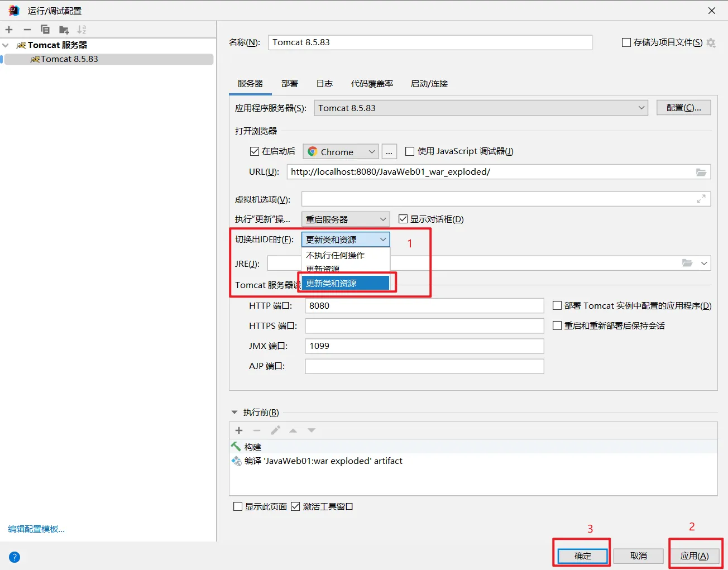Click the VM options input field

pos(506,199)
